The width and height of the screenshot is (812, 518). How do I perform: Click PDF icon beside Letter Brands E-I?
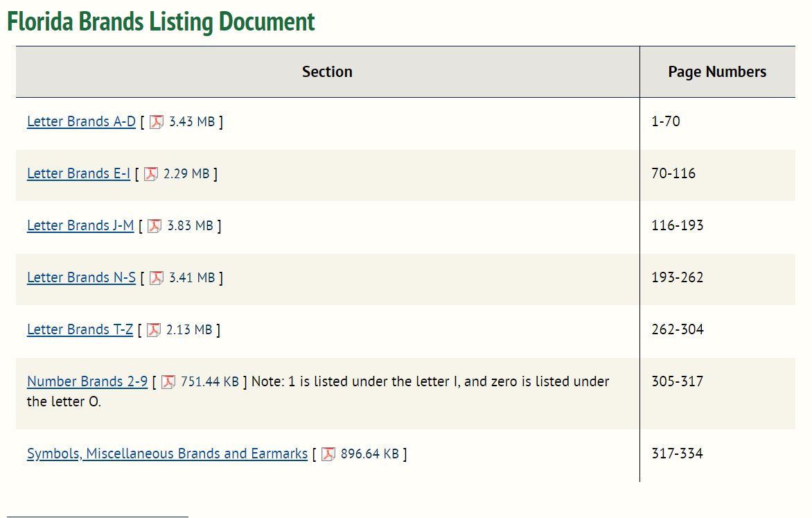[151, 174]
